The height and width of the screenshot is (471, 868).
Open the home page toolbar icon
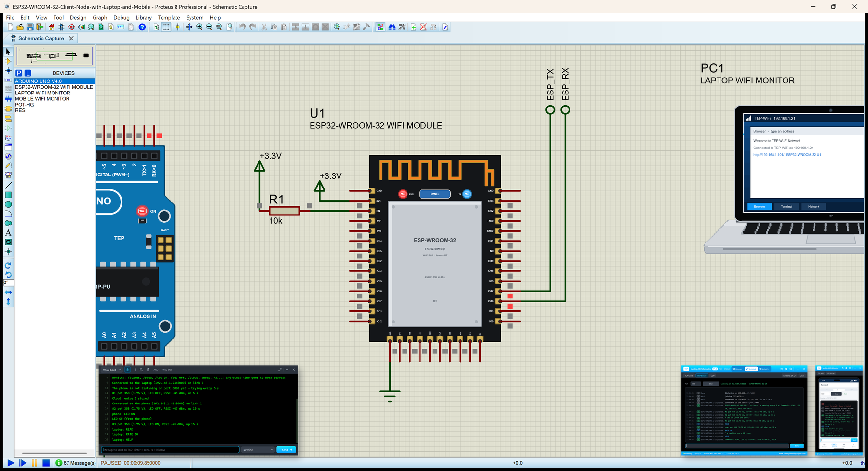[x=52, y=27]
